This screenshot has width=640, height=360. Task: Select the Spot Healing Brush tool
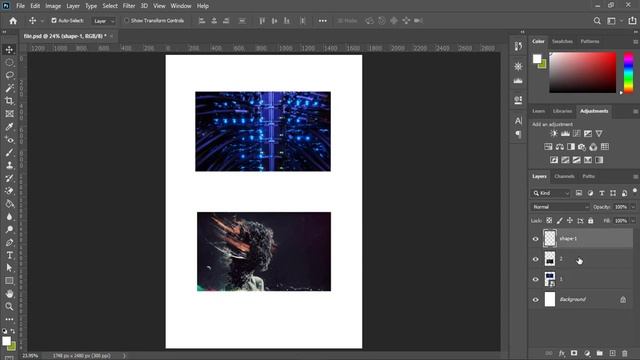tap(9, 140)
